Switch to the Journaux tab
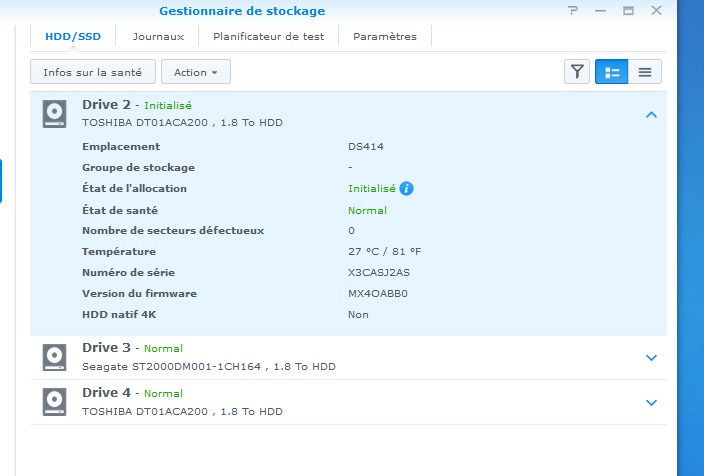This screenshot has height=476, width=704. coord(158,36)
